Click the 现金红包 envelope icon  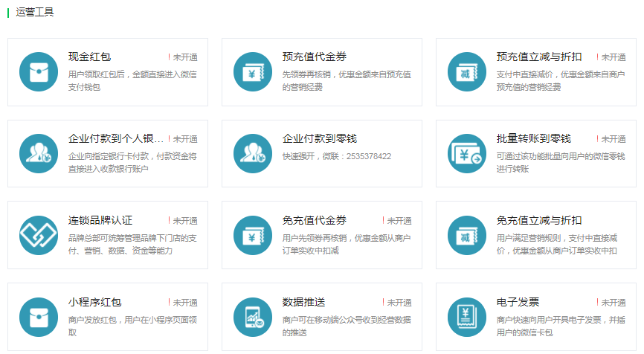(39, 72)
